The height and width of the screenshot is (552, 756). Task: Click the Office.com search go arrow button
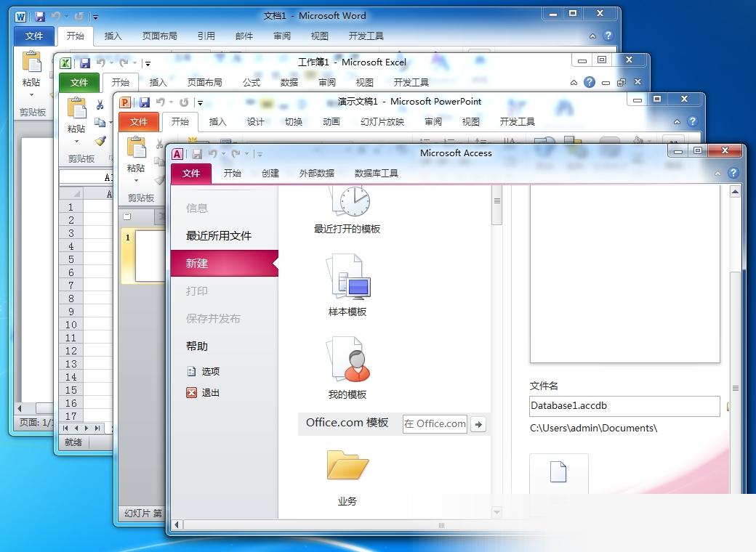click(x=478, y=424)
